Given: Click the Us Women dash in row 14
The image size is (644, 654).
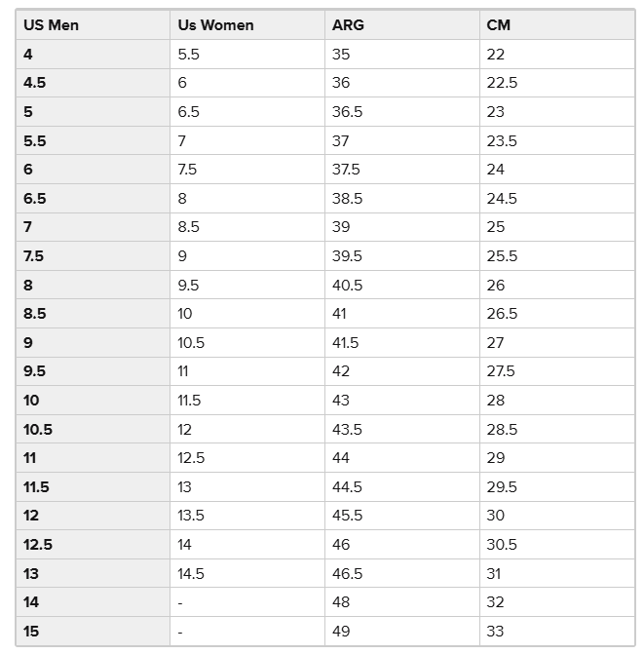Looking at the screenshot, I should coord(180,603).
